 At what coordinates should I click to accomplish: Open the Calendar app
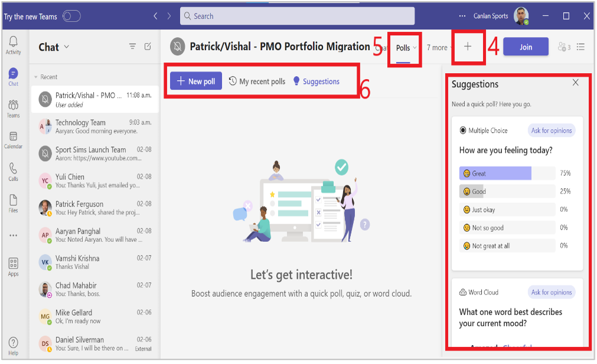[x=14, y=140]
